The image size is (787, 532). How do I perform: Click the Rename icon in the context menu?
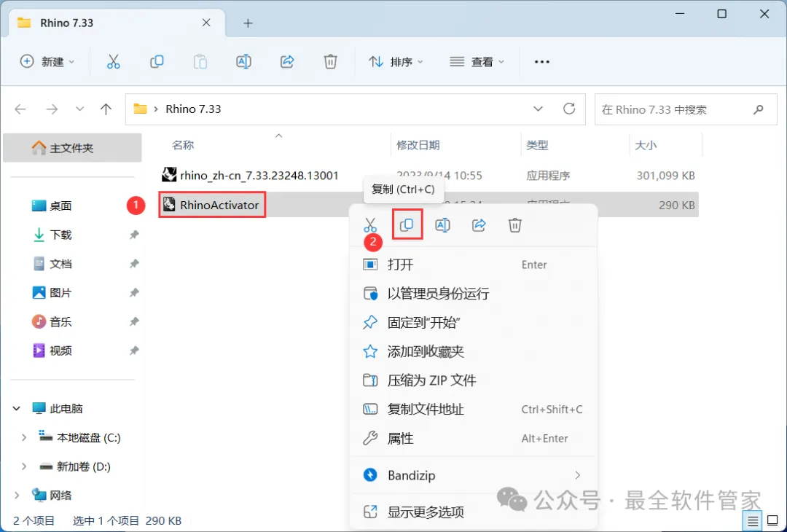coord(442,225)
